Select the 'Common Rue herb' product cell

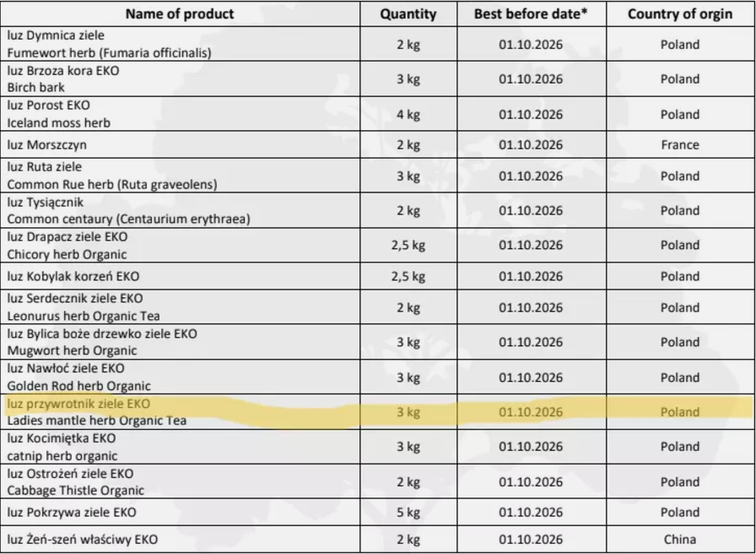click(180, 176)
